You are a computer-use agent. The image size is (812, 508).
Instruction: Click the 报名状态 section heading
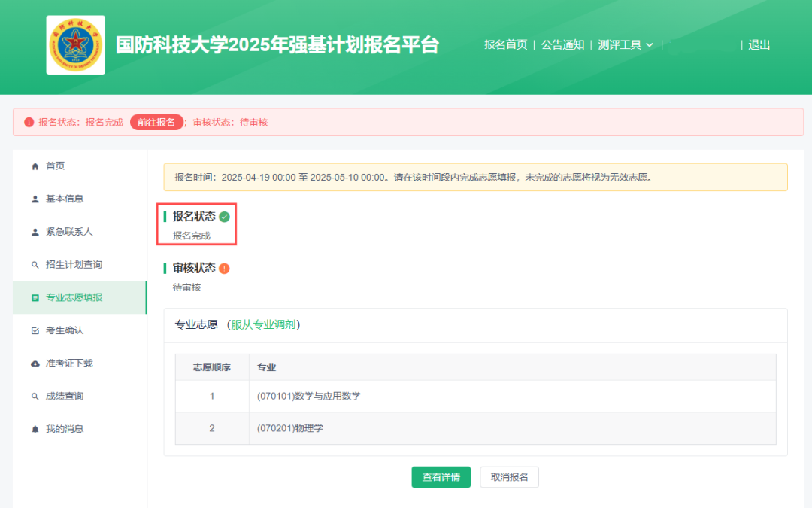pos(194,216)
